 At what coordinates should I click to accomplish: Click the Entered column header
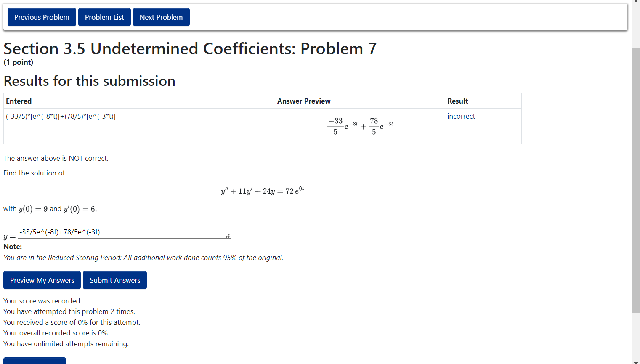19,101
